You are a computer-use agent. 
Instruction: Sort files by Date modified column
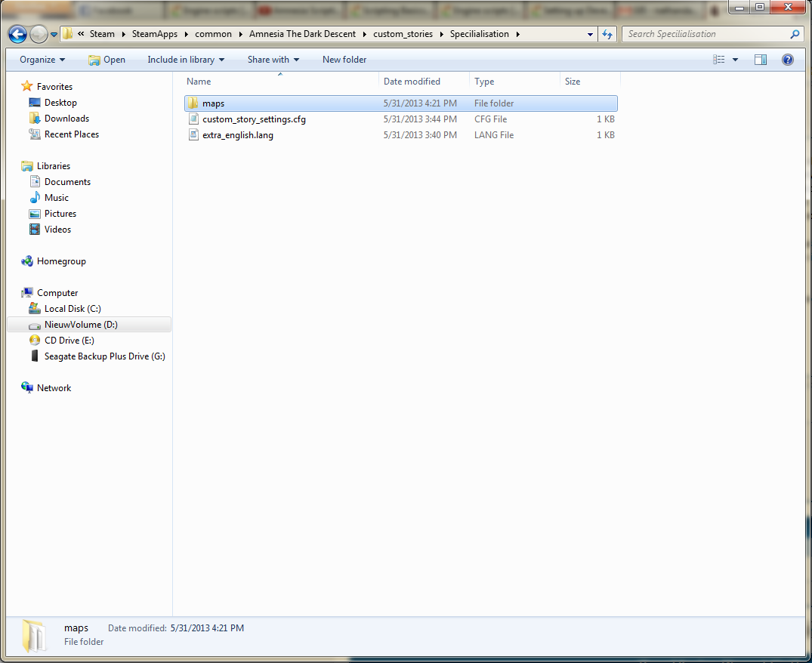point(412,82)
